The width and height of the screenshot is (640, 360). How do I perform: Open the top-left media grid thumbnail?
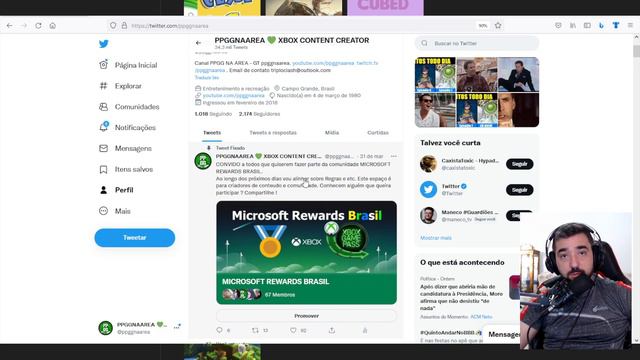[435, 75]
